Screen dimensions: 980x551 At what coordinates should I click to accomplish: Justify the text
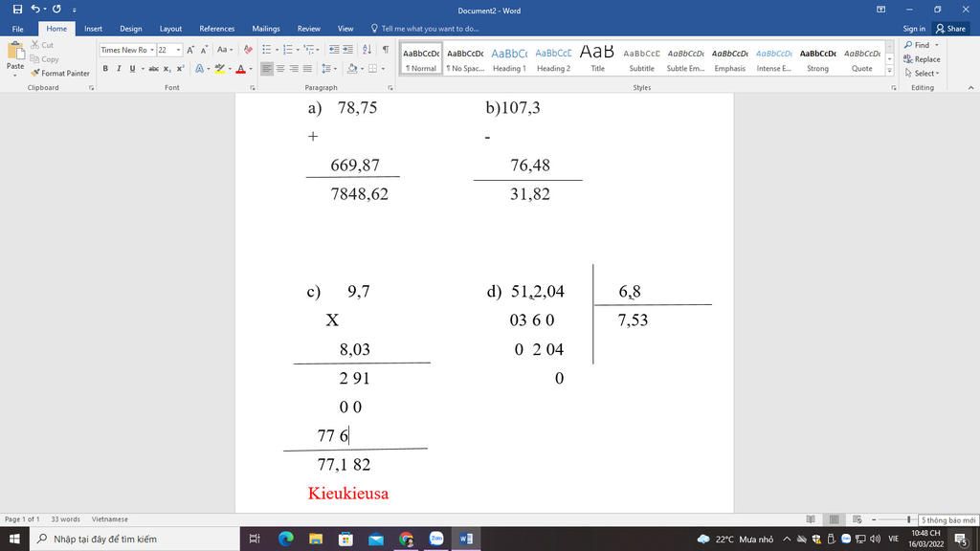307,69
